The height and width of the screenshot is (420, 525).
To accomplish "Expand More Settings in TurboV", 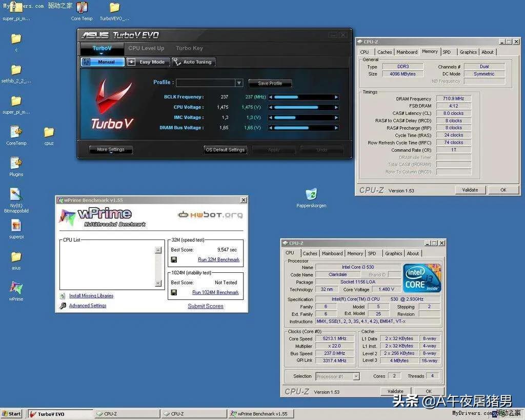I will point(111,150).
